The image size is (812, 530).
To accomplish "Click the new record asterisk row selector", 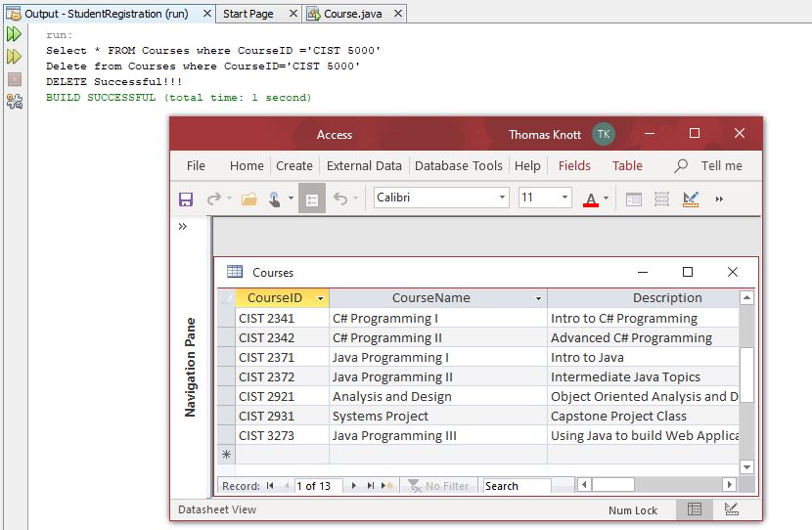I will [x=226, y=455].
